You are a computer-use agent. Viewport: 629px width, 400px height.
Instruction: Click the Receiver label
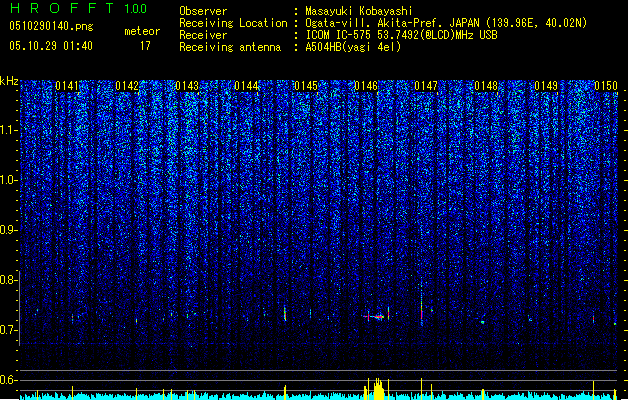(x=203, y=35)
